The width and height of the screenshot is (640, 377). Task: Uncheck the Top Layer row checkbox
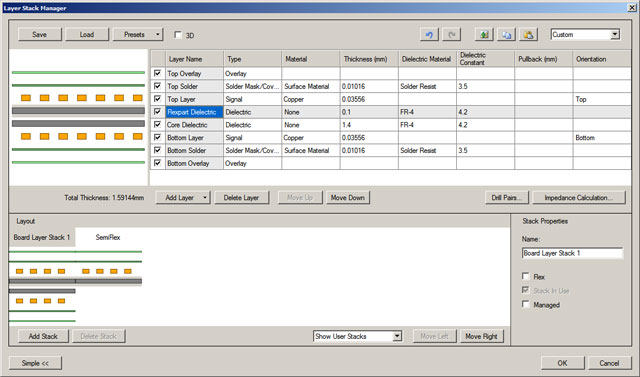[x=158, y=99]
